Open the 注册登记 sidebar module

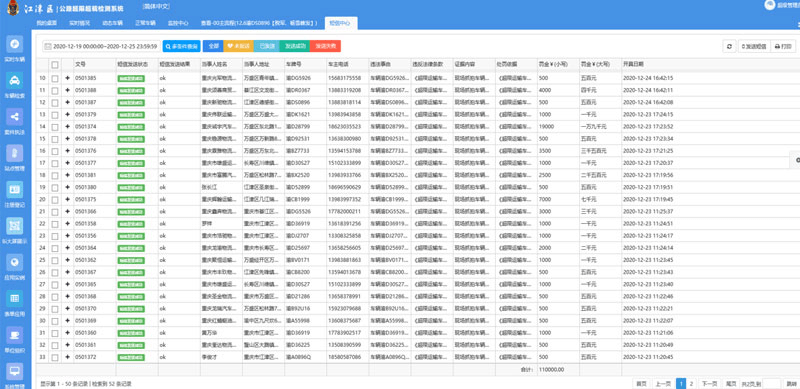(x=14, y=194)
